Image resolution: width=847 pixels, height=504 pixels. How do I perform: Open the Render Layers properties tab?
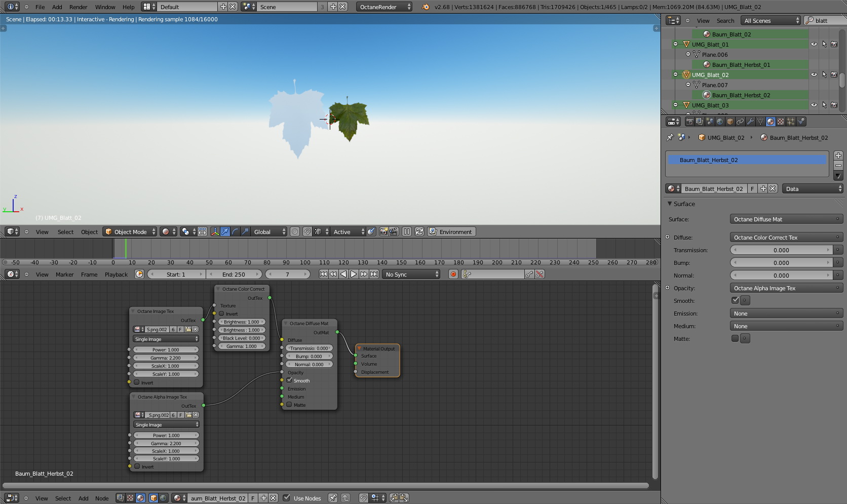(x=700, y=122)
